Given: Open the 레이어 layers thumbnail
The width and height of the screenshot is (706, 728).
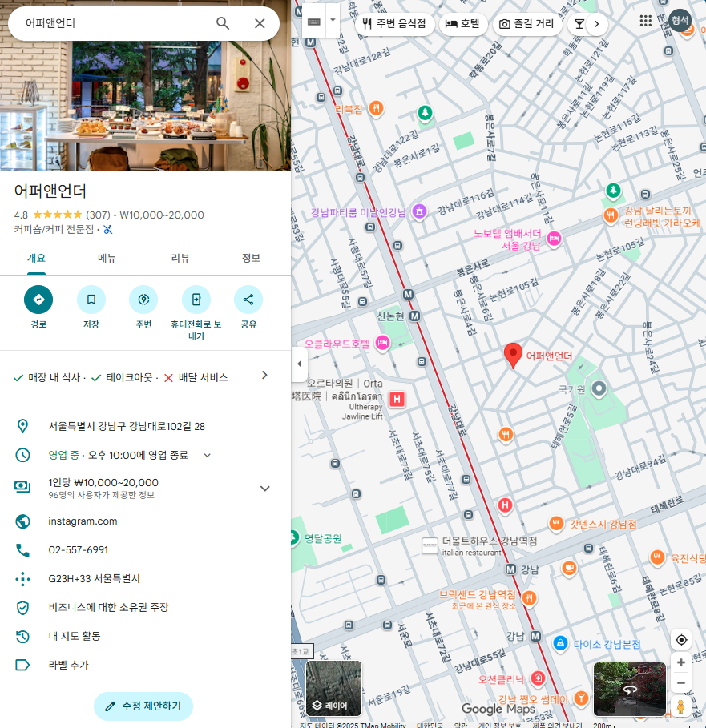Looking at the screenshot, I should (334, 688).
